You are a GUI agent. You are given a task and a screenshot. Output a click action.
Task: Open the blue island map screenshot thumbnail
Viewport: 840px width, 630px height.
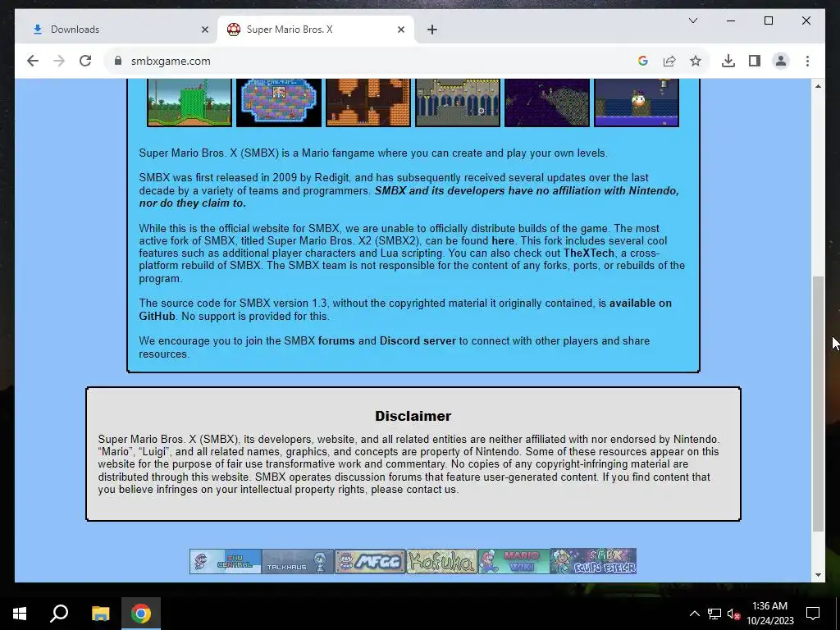point(279,103)
